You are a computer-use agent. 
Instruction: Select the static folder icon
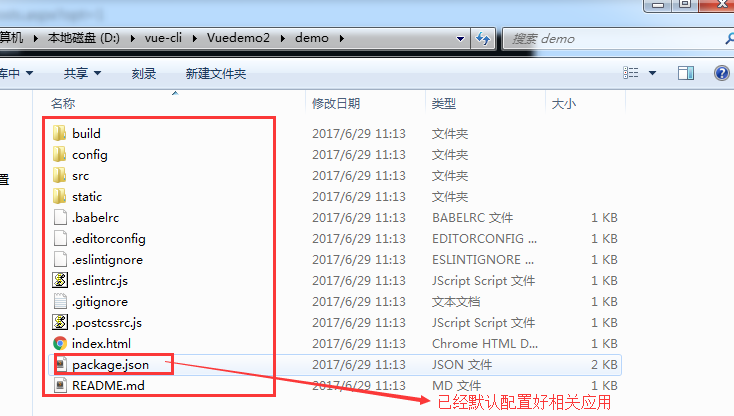coord(59,197)
